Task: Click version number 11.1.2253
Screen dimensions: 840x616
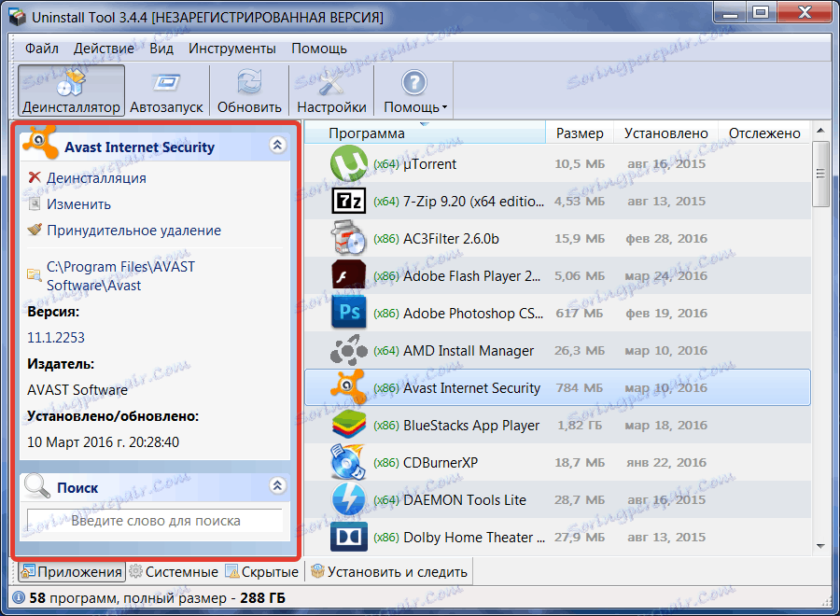Action: pos(56,338)
